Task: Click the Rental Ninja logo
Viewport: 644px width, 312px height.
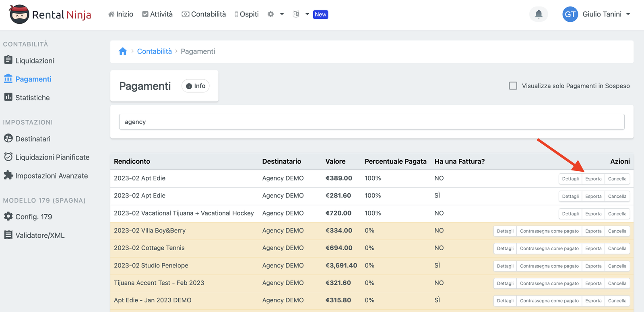Action: click(50, 14)
